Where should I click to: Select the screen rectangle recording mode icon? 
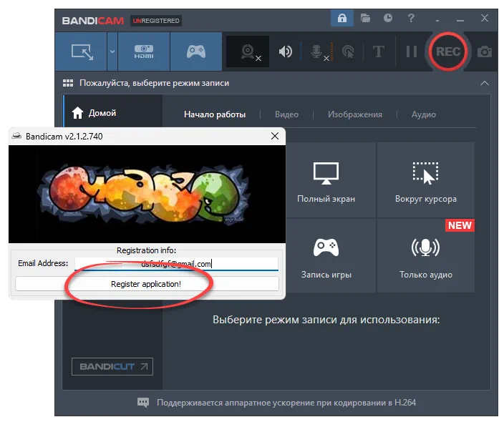(82, 51)
